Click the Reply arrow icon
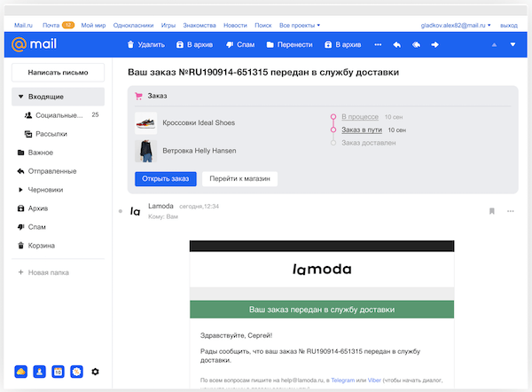Viewport: 532px width, 392px height. pyautogui.click(x=396, y=45)
